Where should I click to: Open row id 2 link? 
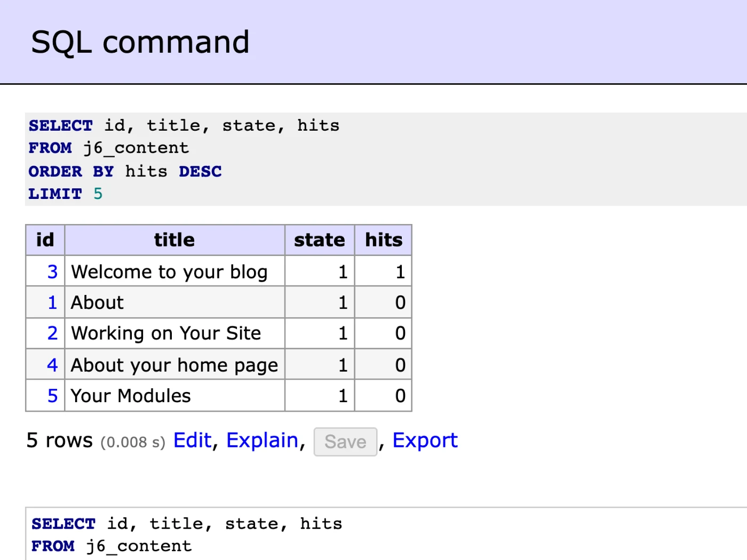[x=52, y=333]
